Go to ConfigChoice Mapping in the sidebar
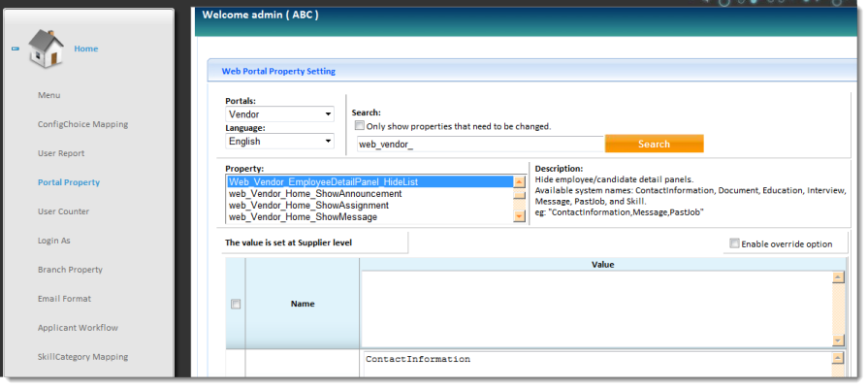868x388 pixels. coord(82,124)
